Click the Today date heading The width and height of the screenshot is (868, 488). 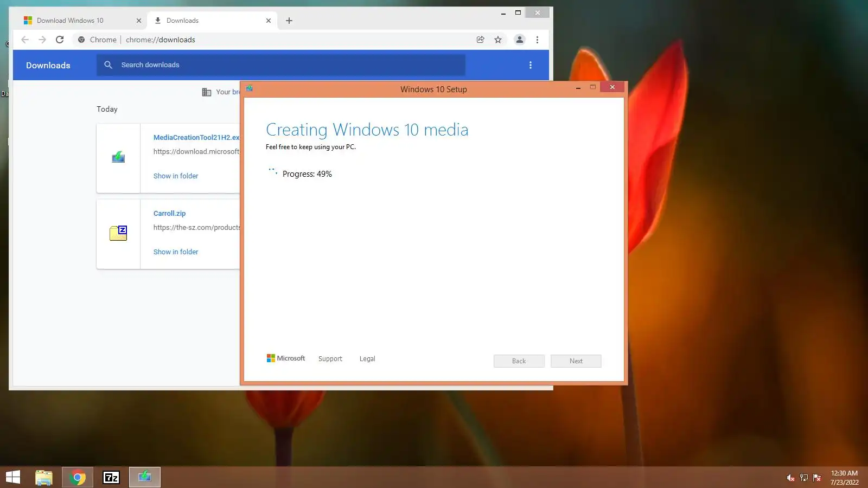(107, 109)
